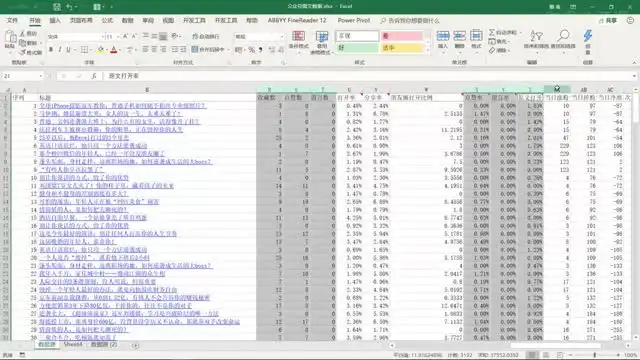The width and height of the screenshot is (640, 360).
Task: Open the Format as Table gallery
Action: [322, 42]
